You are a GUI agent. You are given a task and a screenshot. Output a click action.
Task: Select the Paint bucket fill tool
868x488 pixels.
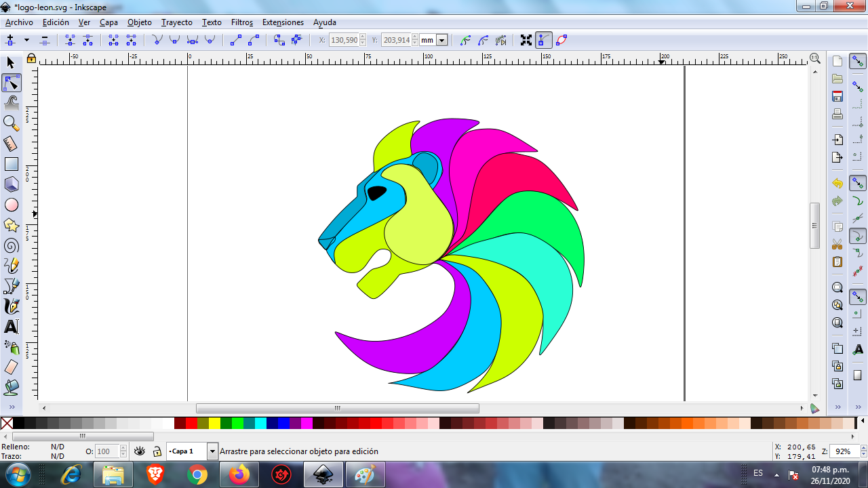coord(11,388)
